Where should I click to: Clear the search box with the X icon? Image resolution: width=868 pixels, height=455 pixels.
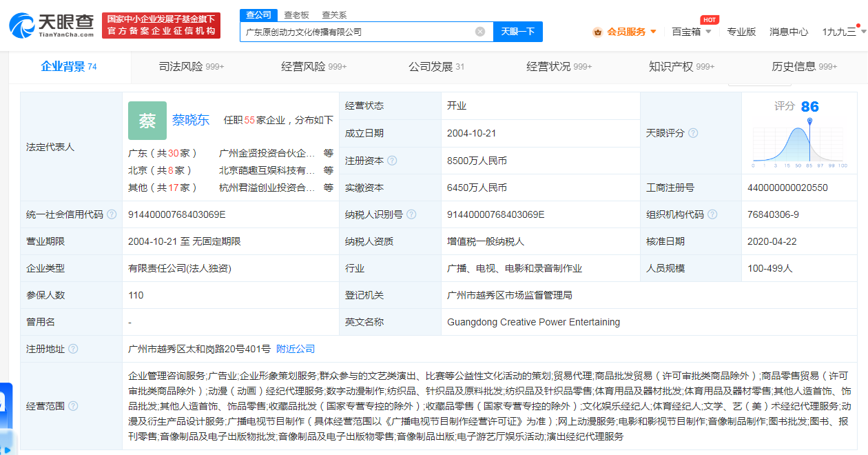pos(480,32)
